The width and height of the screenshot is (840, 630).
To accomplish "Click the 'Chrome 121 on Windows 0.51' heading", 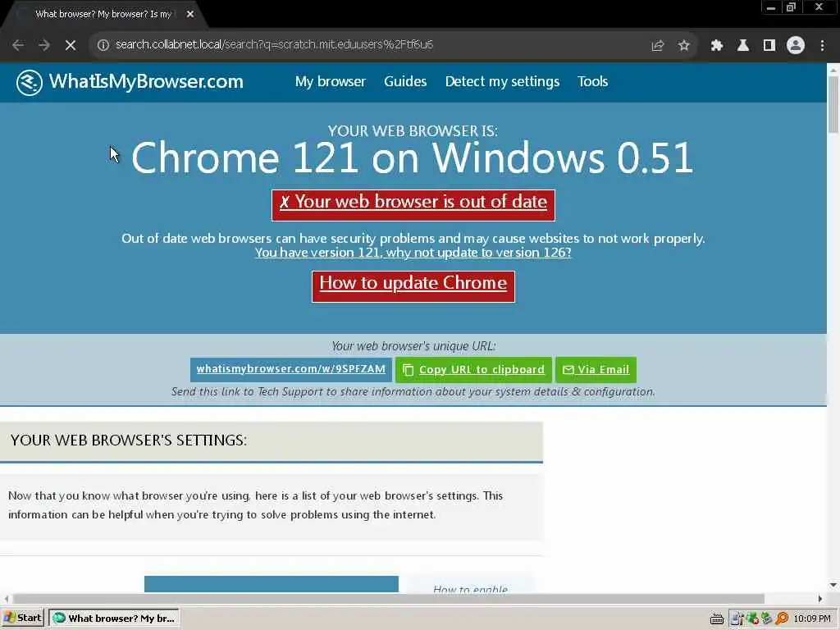I will pyautogui.click(x=413, y=157).
